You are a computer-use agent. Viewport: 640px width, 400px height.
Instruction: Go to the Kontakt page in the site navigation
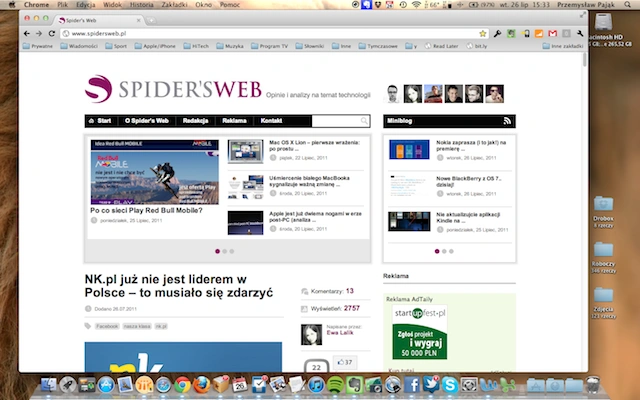pos(271,121)
